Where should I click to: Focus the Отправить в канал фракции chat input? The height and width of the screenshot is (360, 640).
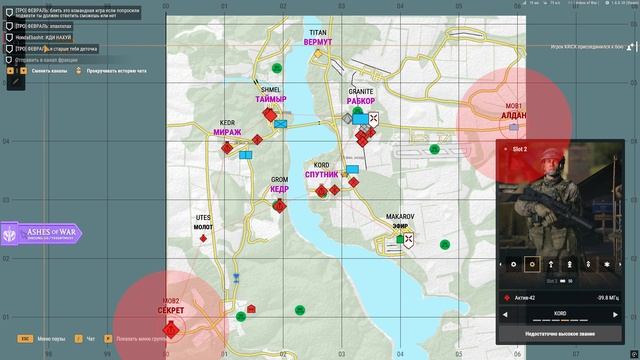(65, 60)
